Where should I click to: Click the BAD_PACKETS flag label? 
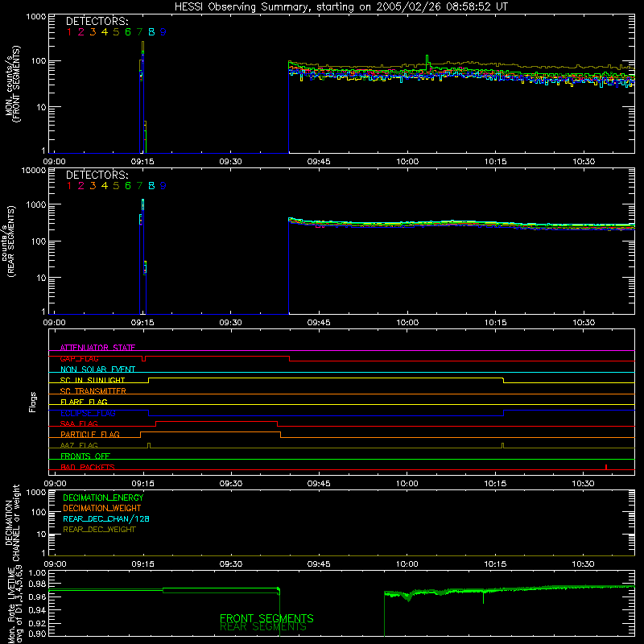[88, 467]
